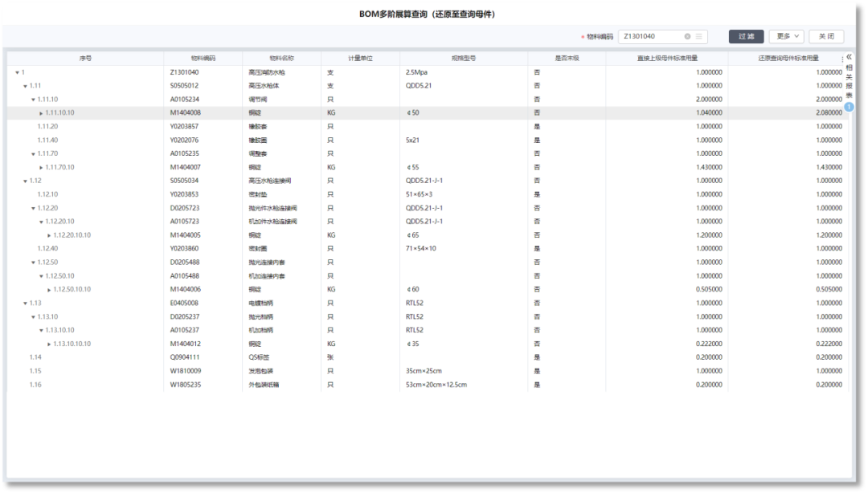868x493 pixels.
Task: Expand tree node 1.12.50.10.10
Action: 49,290
